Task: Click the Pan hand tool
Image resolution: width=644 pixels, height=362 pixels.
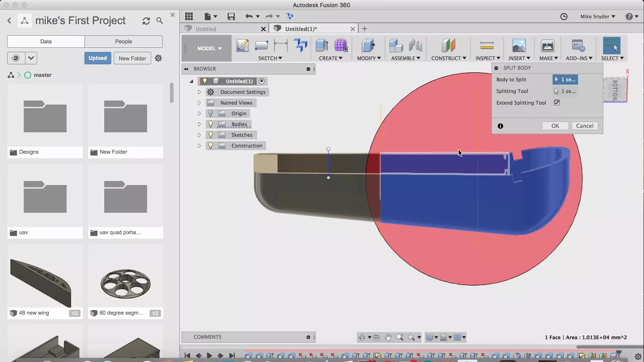Action: (388, 337)
